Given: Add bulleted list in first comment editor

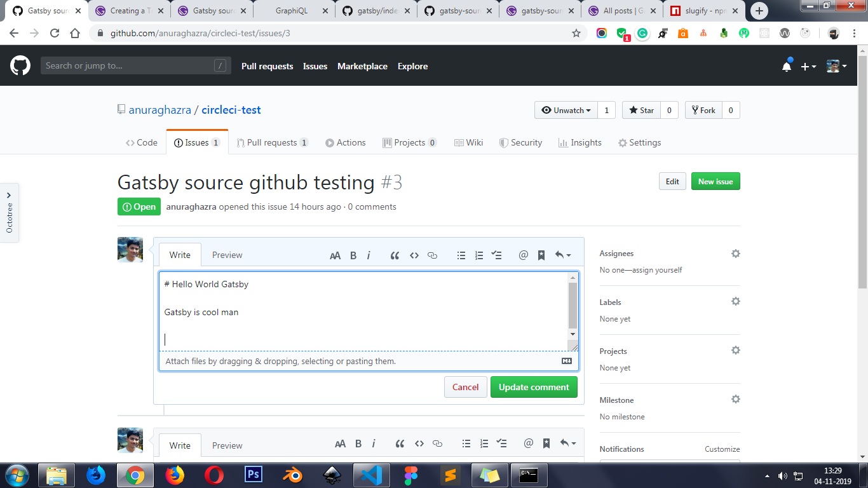Looking at the screenshot, I should tap(461, 255).
